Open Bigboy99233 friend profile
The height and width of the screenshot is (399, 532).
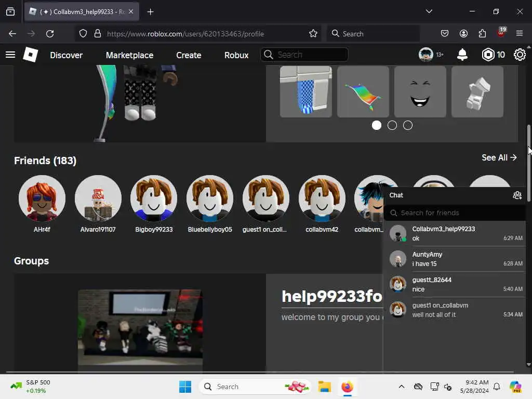(x=154, y=204)
